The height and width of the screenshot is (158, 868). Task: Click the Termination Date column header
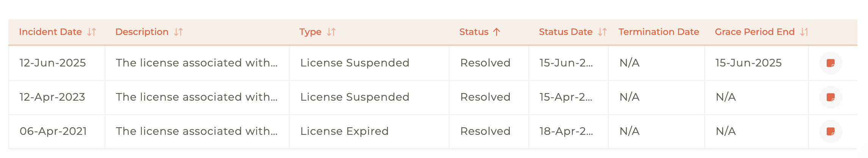(659, 32)
